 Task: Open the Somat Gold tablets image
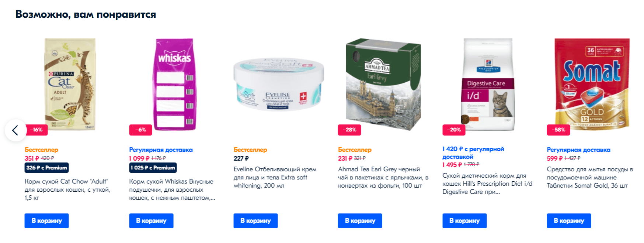[x=592, y=84]
